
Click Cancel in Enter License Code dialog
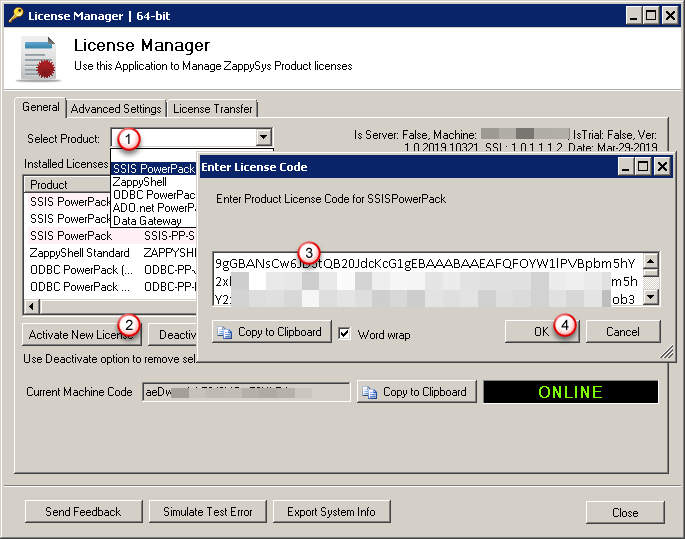(x=623, y=332)
